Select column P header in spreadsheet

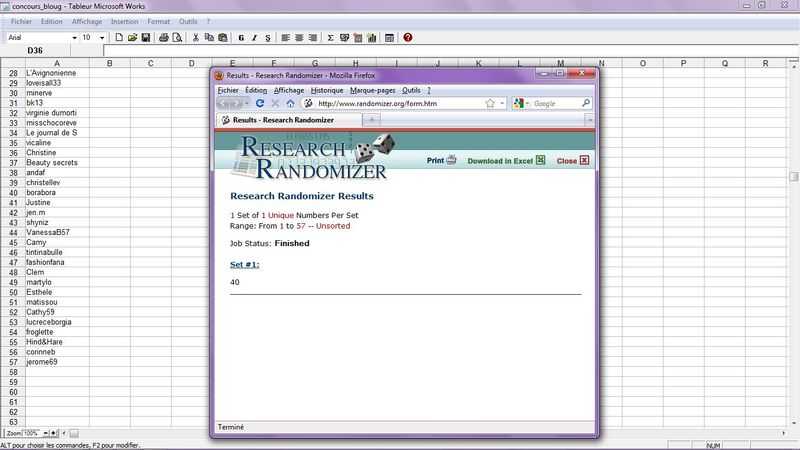point(684,63)
